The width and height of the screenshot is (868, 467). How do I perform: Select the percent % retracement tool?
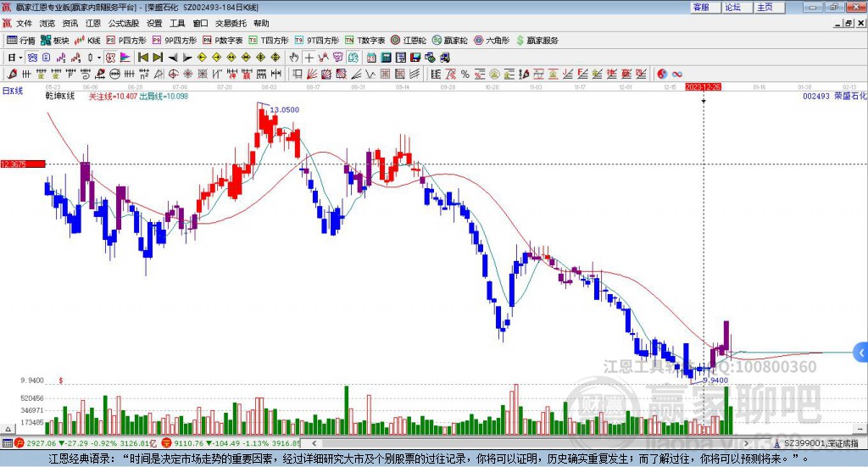465,74
